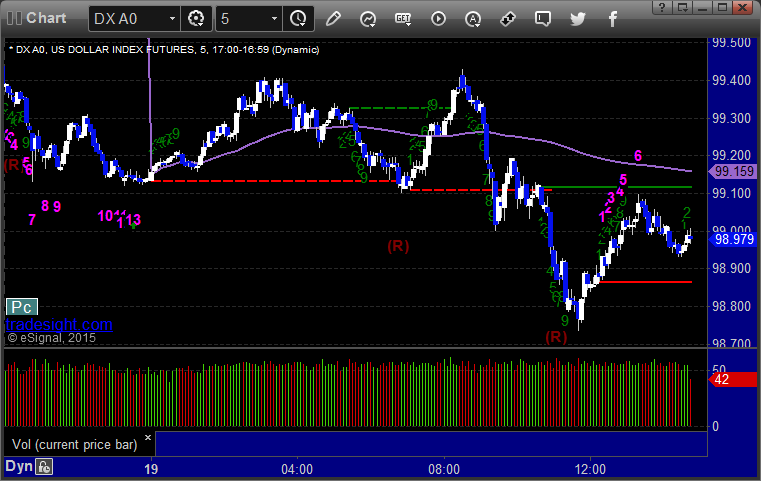Click the eSignal 2015 copyright text

[x=51, y=338]
